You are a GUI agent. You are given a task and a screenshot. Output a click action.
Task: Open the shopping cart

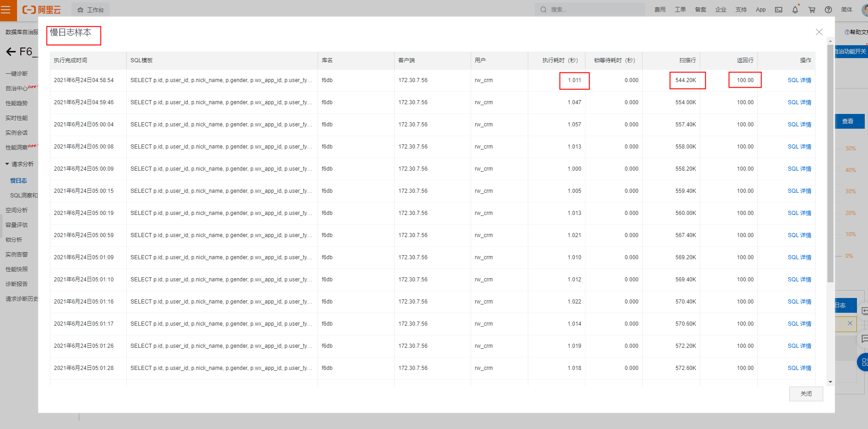812,10
